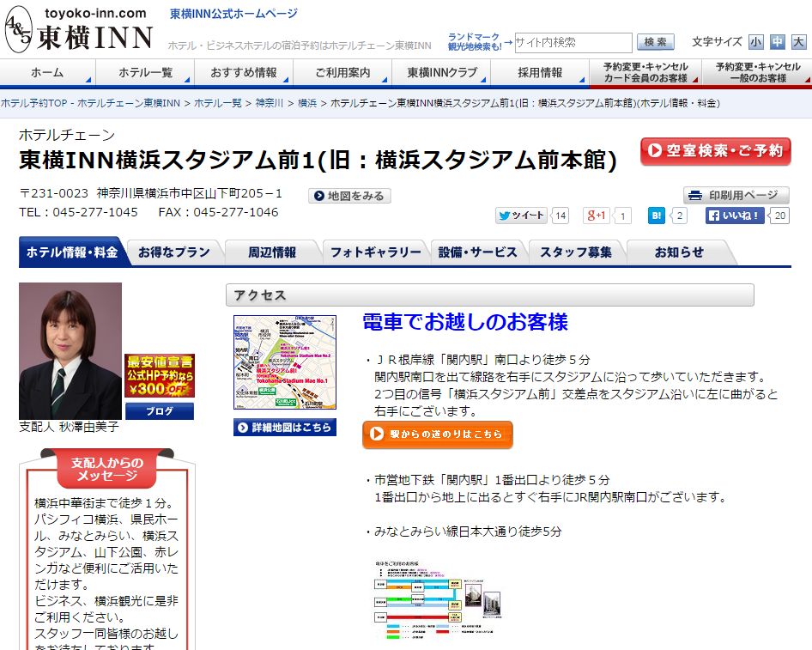
Task: Click the hotel name heading 東横INN横浜スタジアム前1
Action: tap(318, 160)
